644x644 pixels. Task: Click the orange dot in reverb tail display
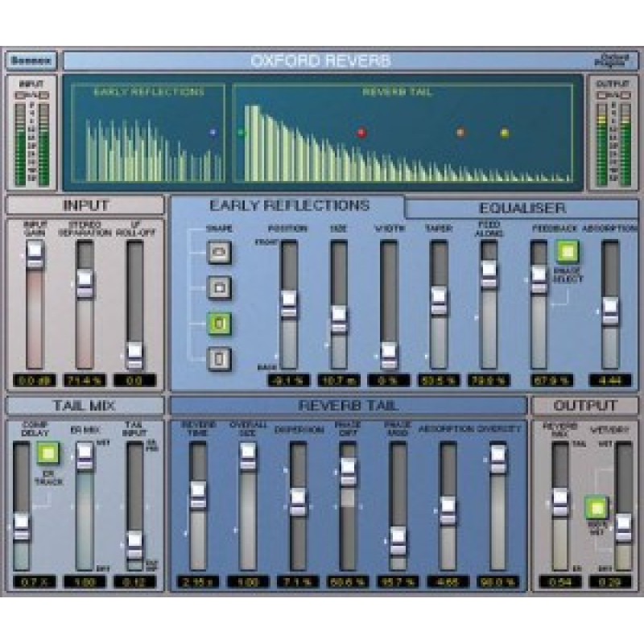[460, 133]
